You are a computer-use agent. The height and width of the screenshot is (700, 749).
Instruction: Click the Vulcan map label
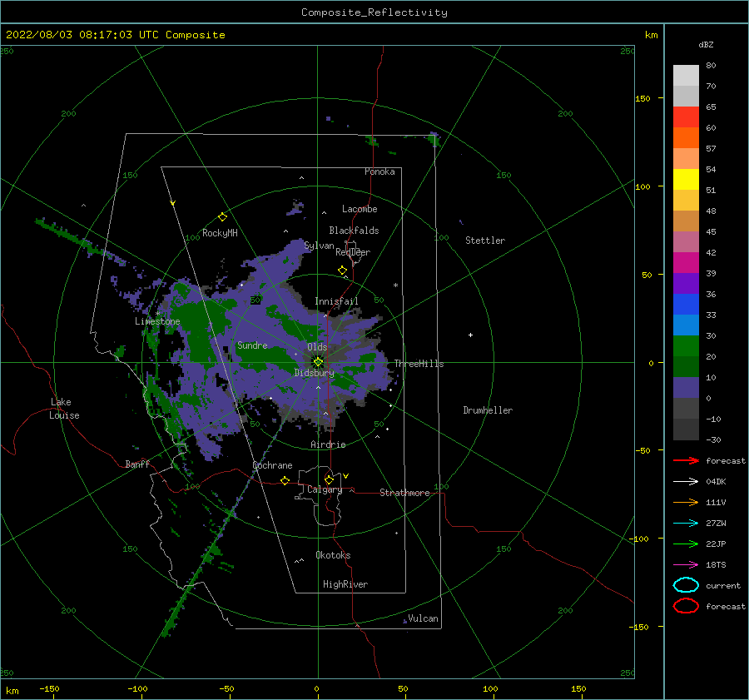pos(423,618)
